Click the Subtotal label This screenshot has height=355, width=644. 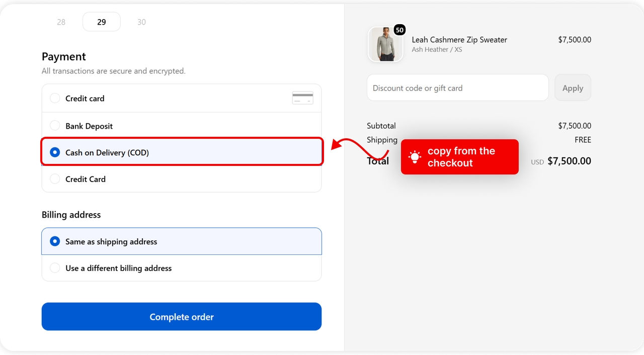click(x=381, y=126)
